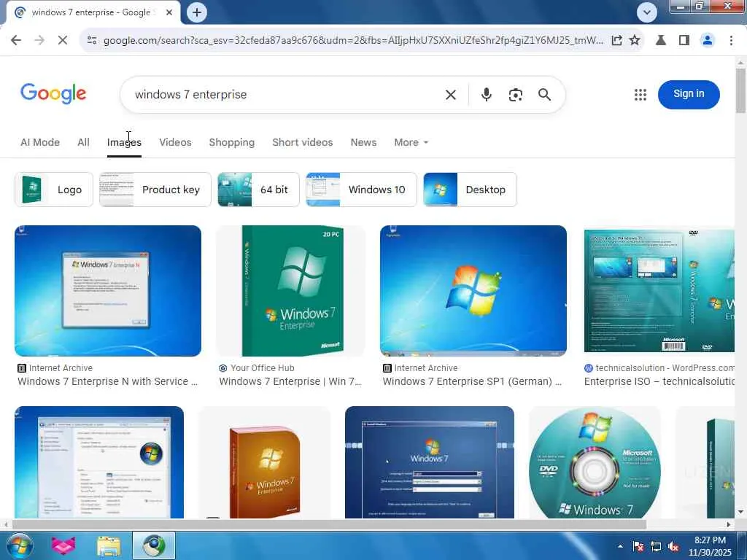The image size is (747, 560).
Task: Open 'Enterprise ISO – technicalsolution' link
Action: (x=659, y=381)
